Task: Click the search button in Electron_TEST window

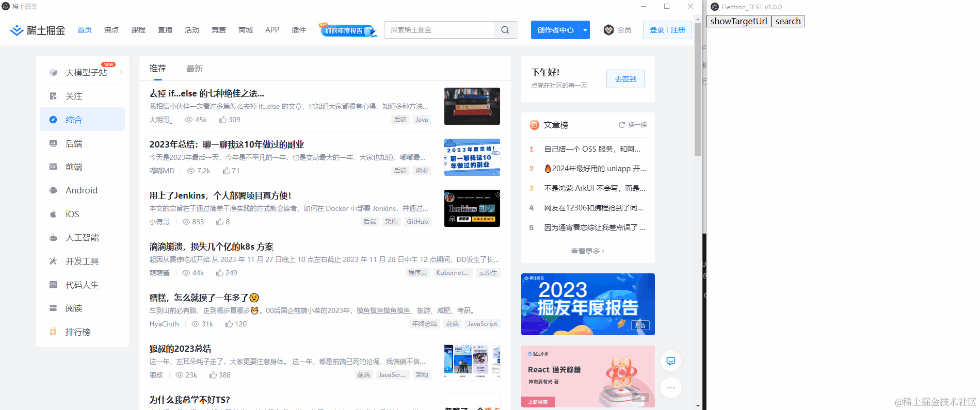Action: (x=788, y=21)
